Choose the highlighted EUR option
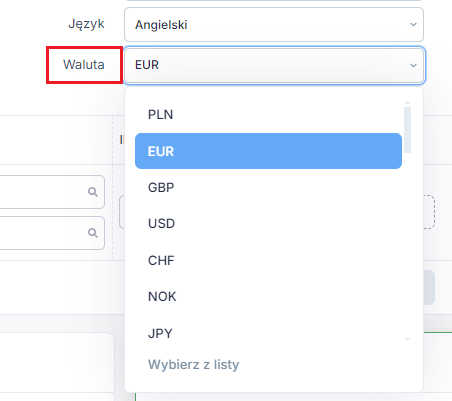Image resolution: width=452 pixels, height=401 pixels. (268, 151)
